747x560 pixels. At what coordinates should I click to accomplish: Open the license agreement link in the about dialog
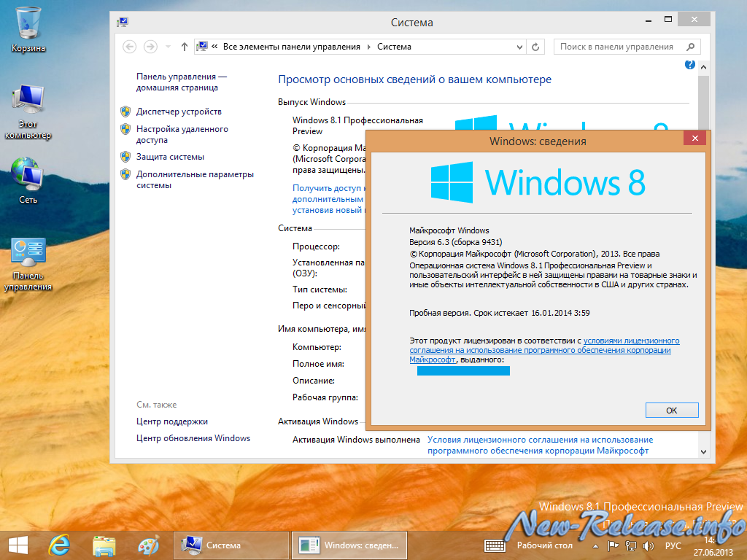click(x=544, y=350)
